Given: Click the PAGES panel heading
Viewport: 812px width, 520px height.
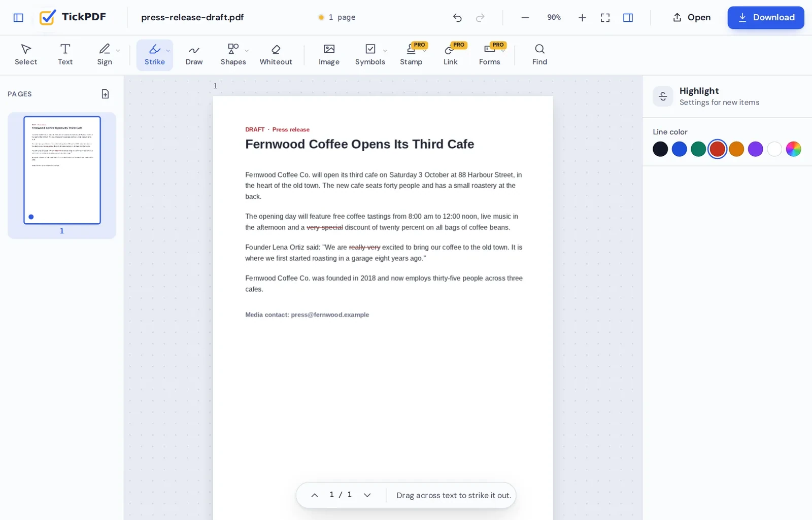Looking at the screenshot, I should 19,94.
